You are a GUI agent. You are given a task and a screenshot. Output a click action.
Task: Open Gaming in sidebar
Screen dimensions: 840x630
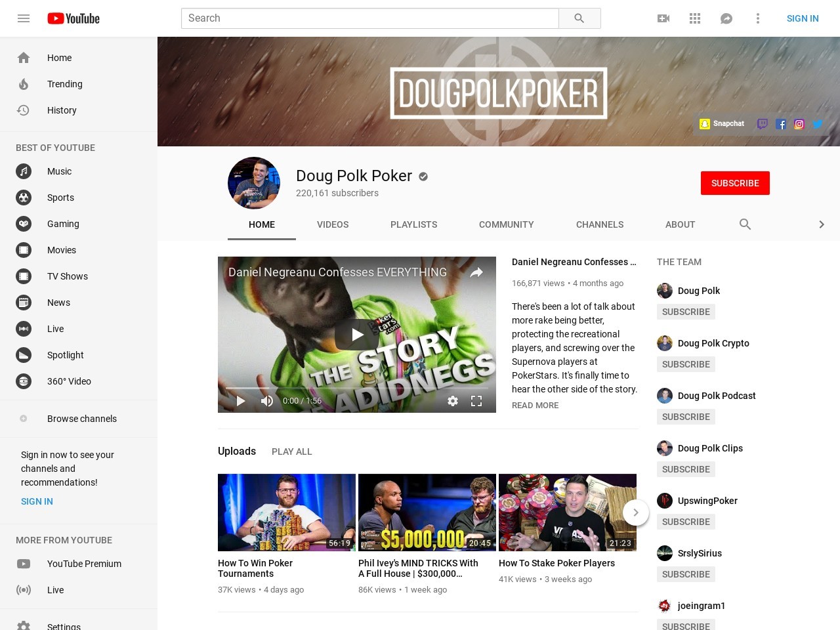click(79, 224)
